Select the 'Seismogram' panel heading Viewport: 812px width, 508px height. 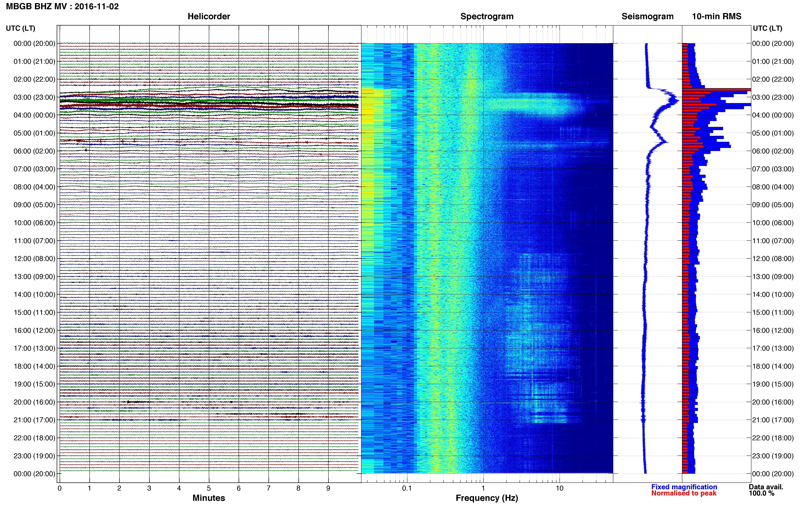(x=647, y=16)
